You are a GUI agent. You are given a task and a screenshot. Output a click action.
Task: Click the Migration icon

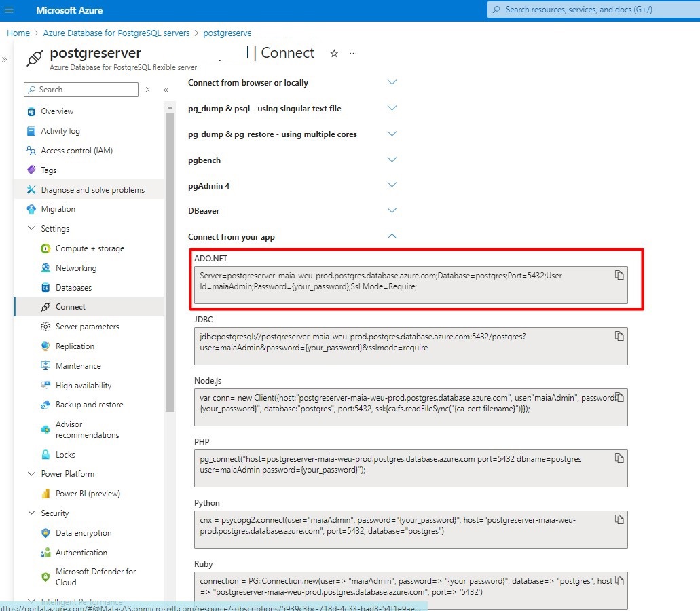pos(31,209)
